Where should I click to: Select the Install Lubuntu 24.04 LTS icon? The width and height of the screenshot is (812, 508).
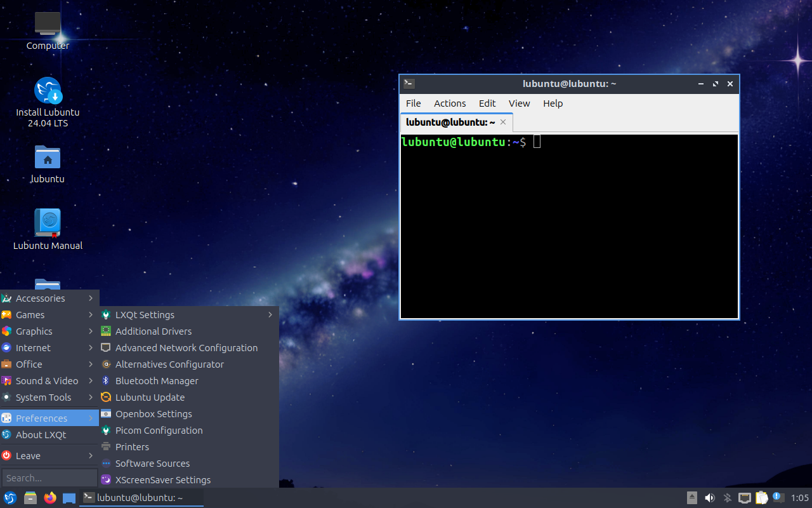click(48, 102)
